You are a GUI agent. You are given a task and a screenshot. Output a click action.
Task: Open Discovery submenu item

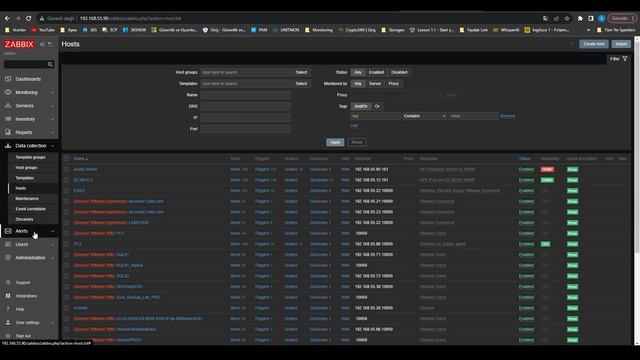[x=24, y=219]
